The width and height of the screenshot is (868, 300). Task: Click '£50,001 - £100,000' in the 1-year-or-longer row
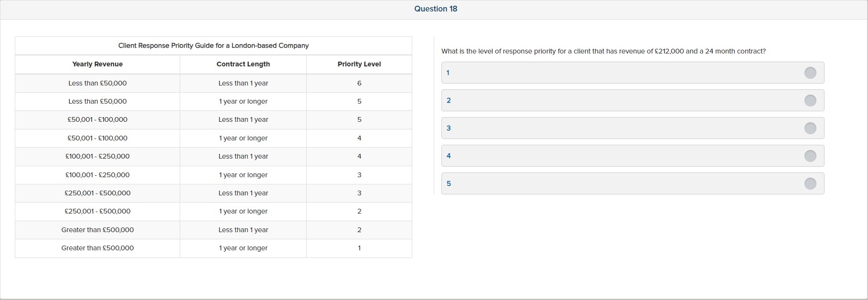click(x=97, y=138)
